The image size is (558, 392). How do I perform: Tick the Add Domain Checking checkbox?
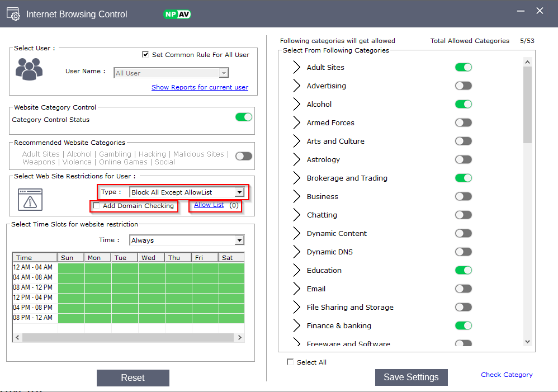click(x=97, y=206)
